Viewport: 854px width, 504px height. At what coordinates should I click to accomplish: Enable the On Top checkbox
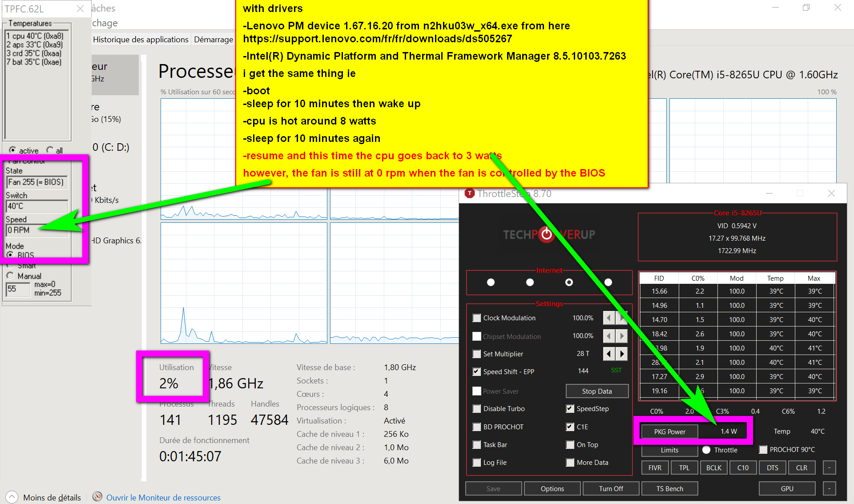(x=570, y=444)
